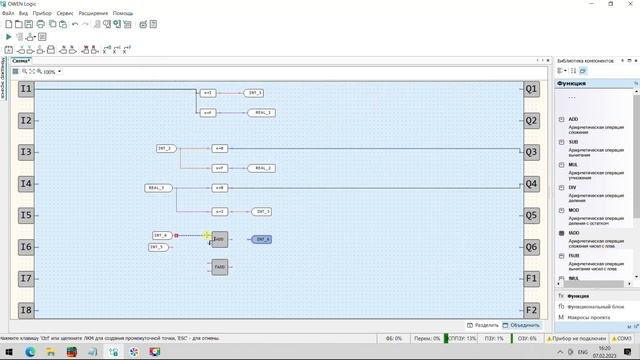Open the Прибор menu
Image resolution: width=640 pixels, height=360 pixels.
[42, 13]
